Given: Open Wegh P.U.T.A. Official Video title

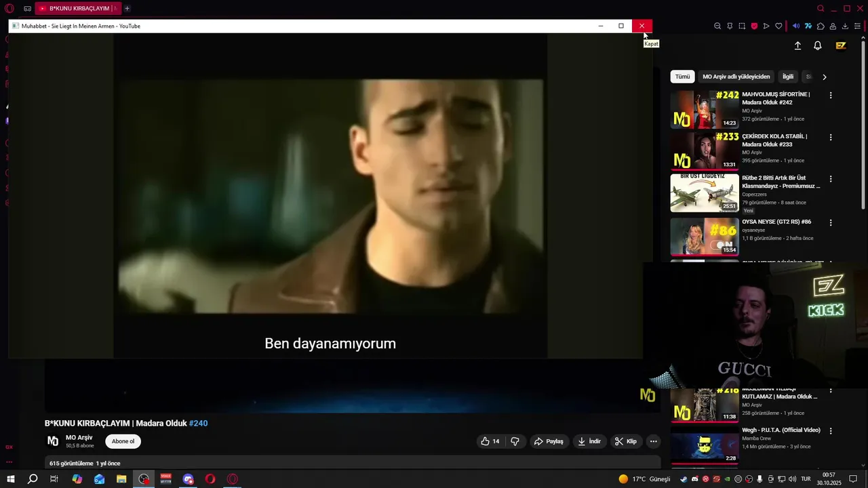Looking at the screenshot, I should point(781,430).
